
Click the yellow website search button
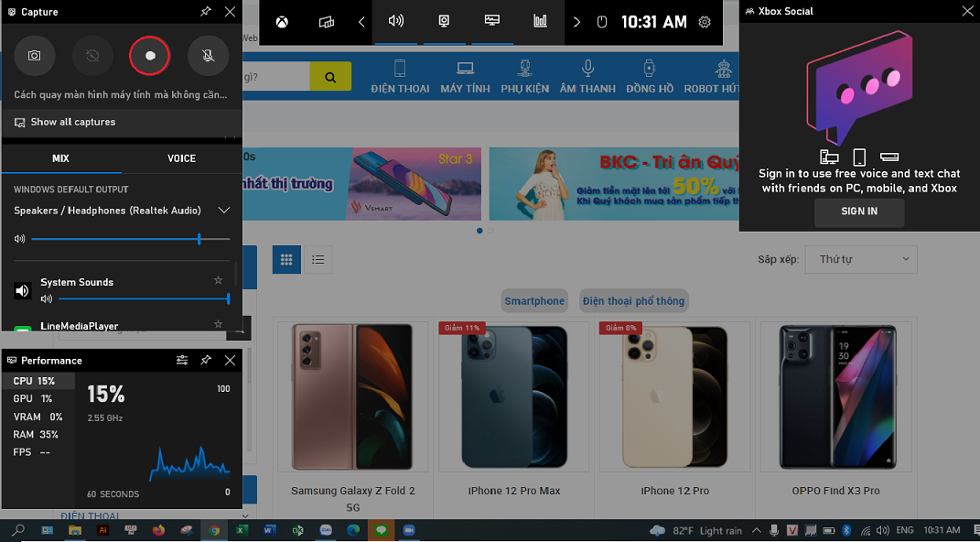click(330, 78)
